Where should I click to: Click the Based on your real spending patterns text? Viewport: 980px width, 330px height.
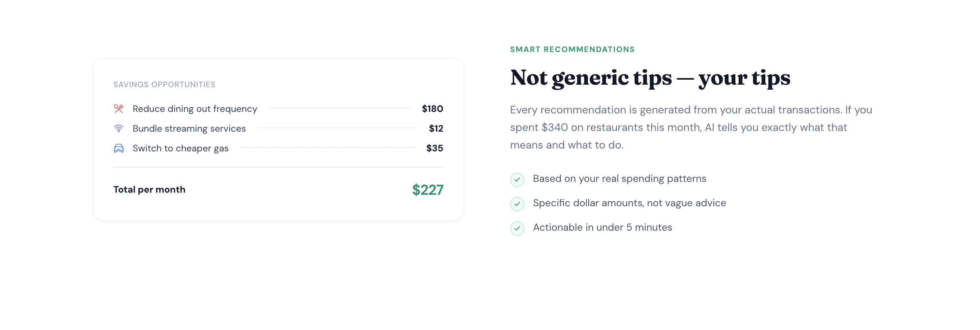pos(619,179)
